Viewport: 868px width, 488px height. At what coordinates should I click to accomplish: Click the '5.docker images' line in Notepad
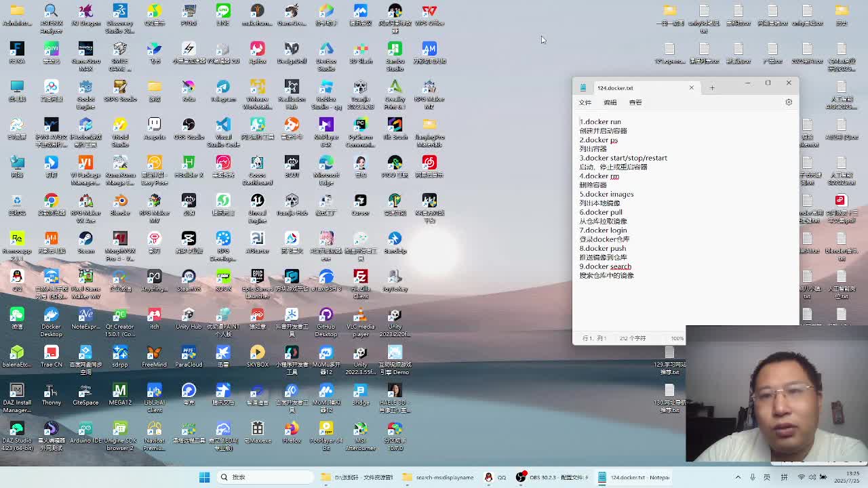coord(606,195)
